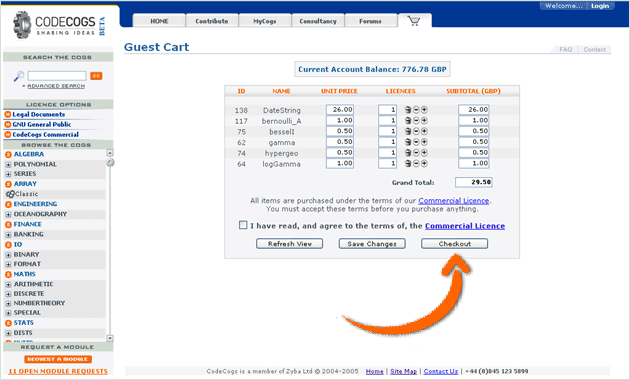Reduce logGamma licences with minus icon

[x=416, y=163]
